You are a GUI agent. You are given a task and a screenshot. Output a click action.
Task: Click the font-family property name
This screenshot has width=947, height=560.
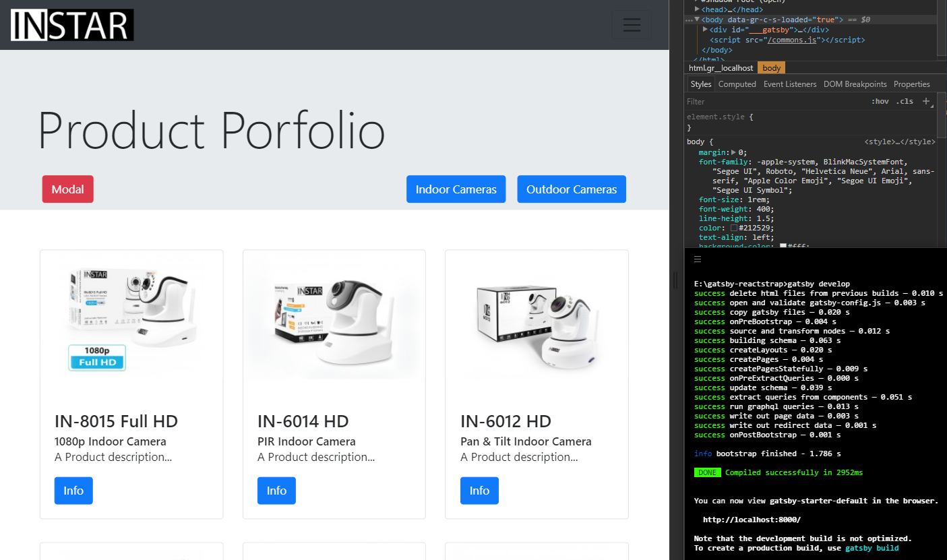(x=723, y=162)
